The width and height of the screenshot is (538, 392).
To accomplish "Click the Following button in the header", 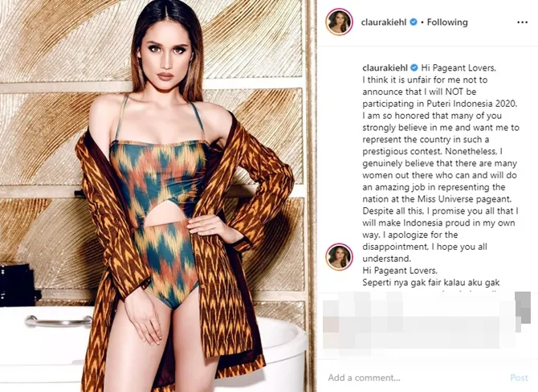I will click(447, 22).
